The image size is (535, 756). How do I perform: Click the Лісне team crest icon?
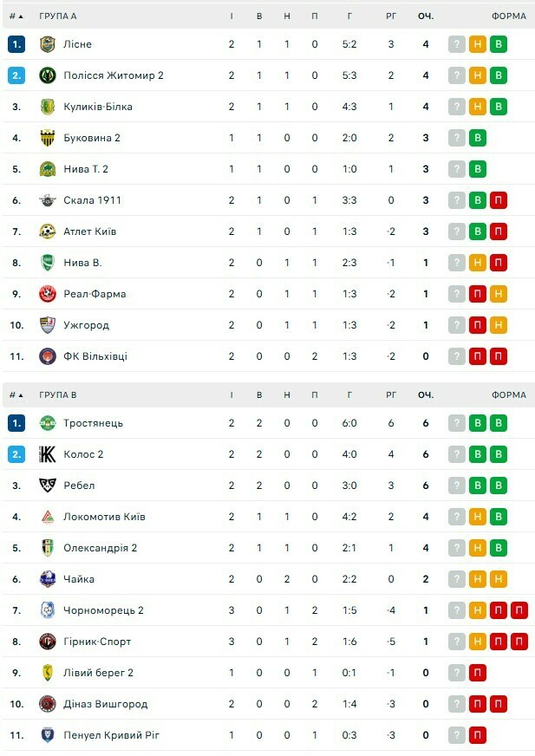48,44
